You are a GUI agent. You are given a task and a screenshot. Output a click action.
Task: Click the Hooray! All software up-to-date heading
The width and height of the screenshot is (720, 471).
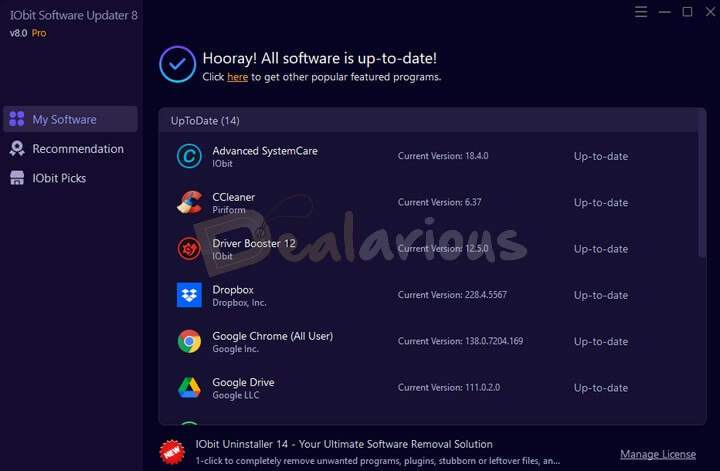[x=320, y=58]
